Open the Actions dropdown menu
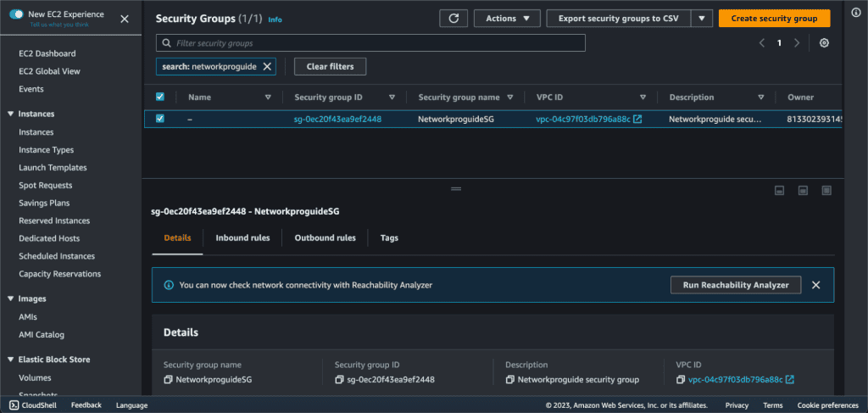This screenshot has width=868, height=413. [507, 19]
